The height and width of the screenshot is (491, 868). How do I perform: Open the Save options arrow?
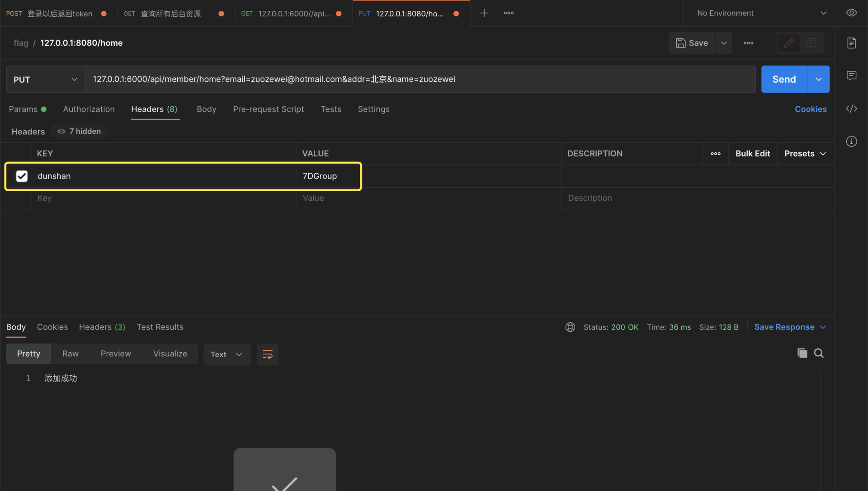724,43
